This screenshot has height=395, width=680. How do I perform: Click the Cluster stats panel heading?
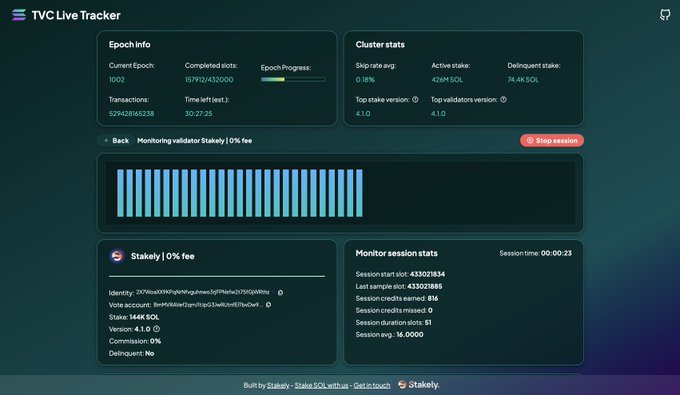(x=380, y=45)
